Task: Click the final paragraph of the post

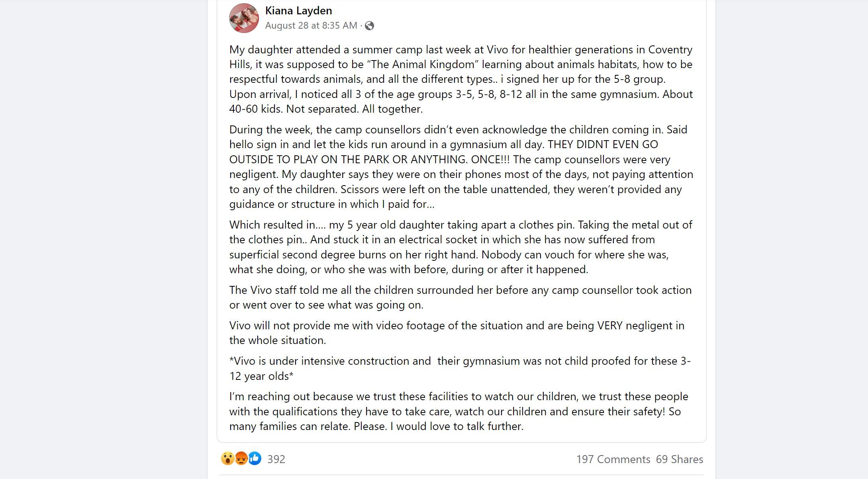Action: [x=458, y=411]
